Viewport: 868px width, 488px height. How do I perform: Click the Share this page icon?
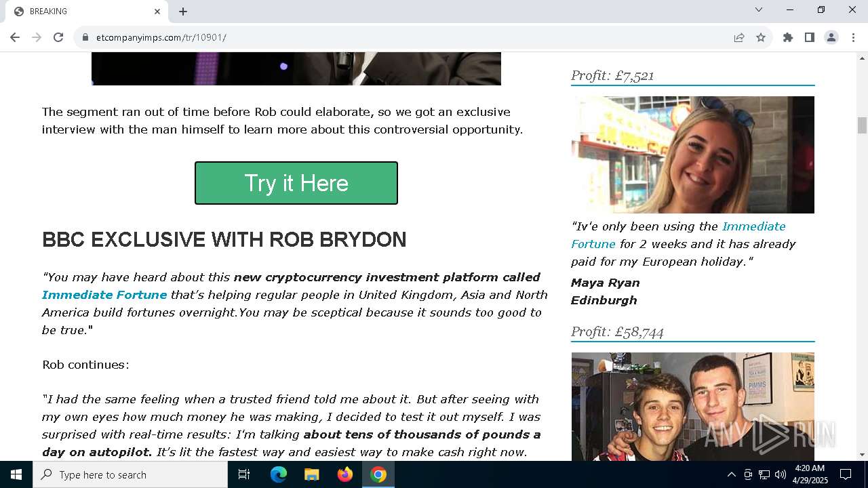click(739, 37)
